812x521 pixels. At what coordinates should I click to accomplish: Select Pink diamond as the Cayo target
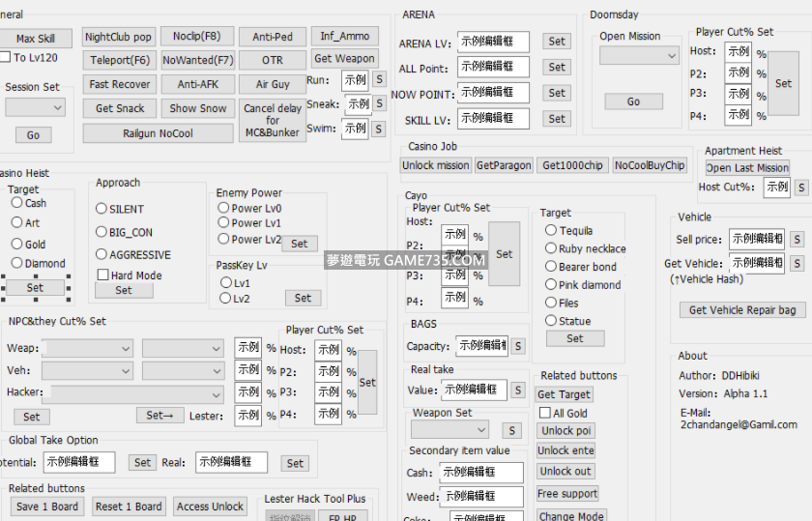[551, 285]
